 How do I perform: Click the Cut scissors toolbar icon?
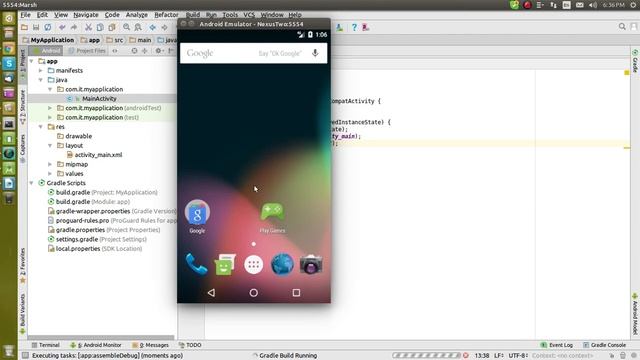tap(88, 27)
